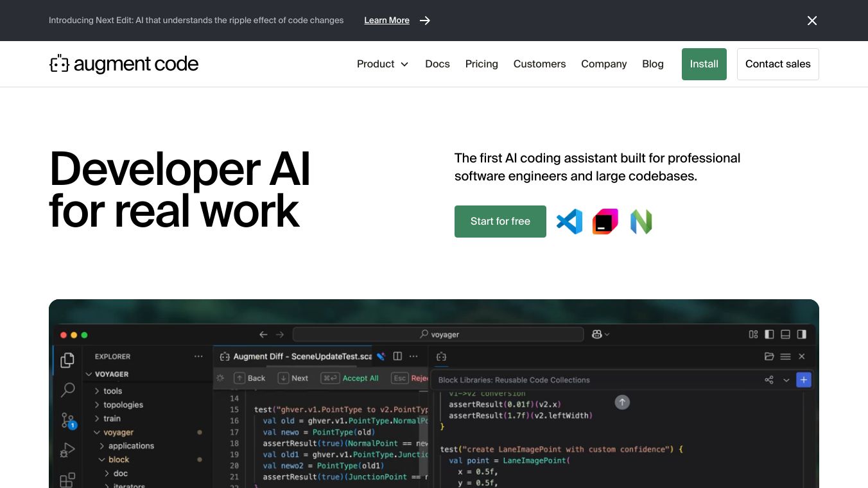Image resolution: width=868 pixels, height=488 pixels.
Task: Toggle the primary sidebar layout icon
Action: tap(769, 335)
